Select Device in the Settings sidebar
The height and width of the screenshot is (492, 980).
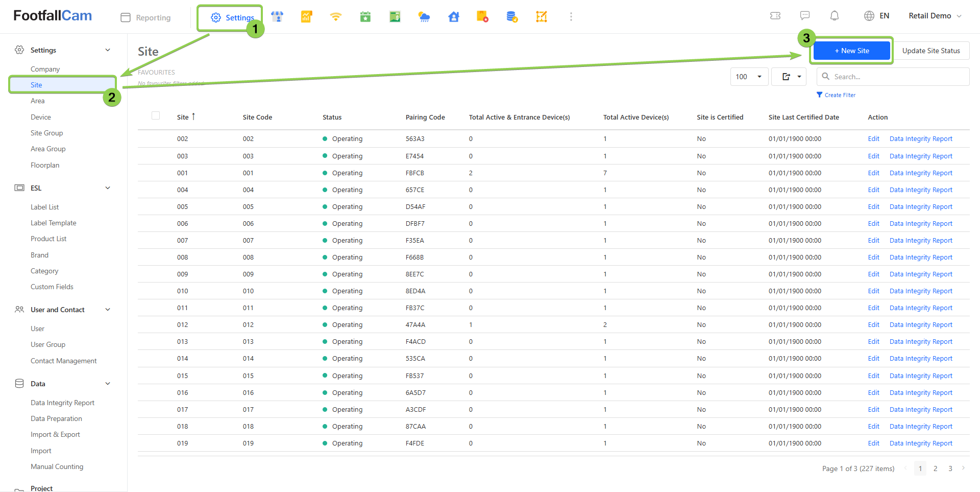(41, 117)
